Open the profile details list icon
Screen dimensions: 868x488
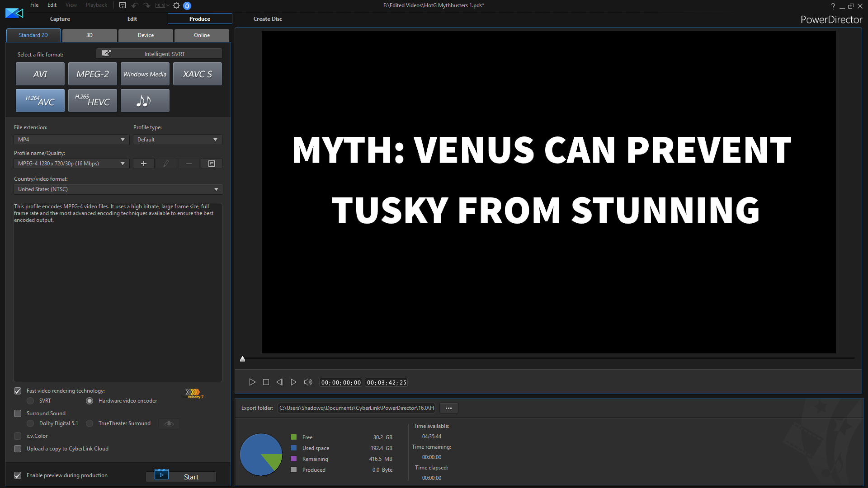pos(211,164)
